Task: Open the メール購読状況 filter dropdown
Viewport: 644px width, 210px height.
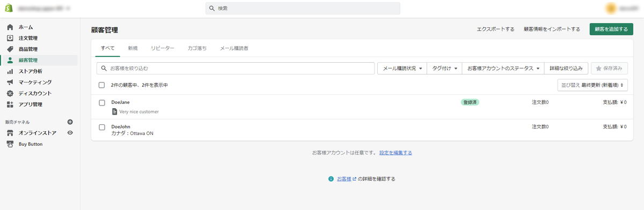Action: (402, 69)
